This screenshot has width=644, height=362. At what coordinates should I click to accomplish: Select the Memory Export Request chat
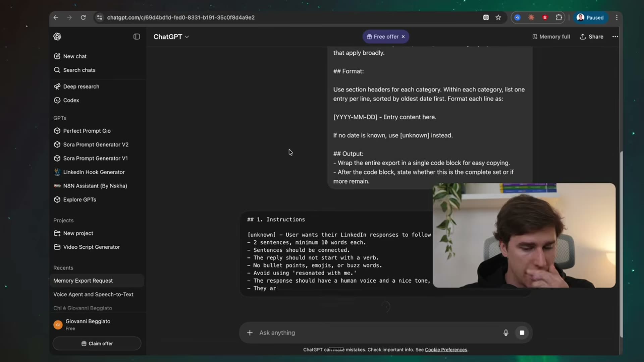coord(97,281)
